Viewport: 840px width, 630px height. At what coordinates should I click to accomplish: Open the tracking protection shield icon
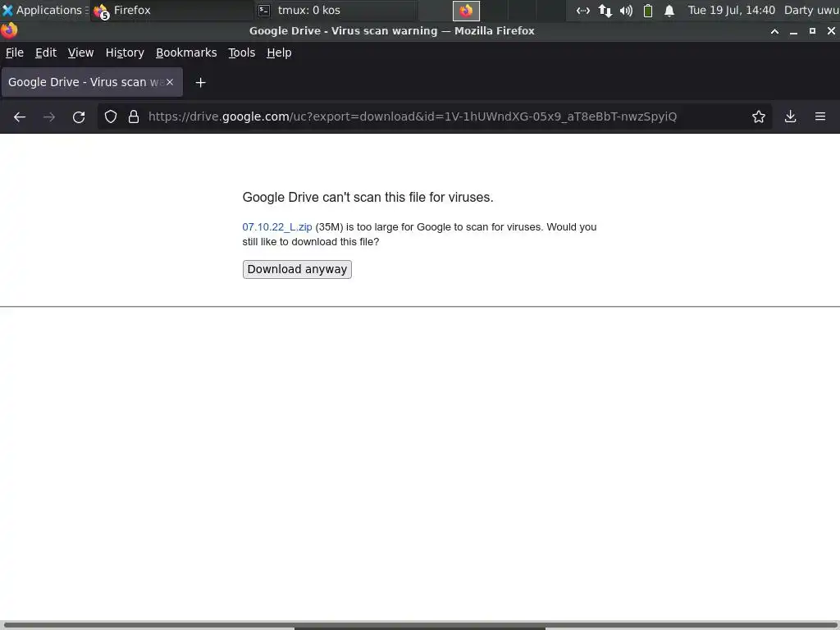[111, 116]
